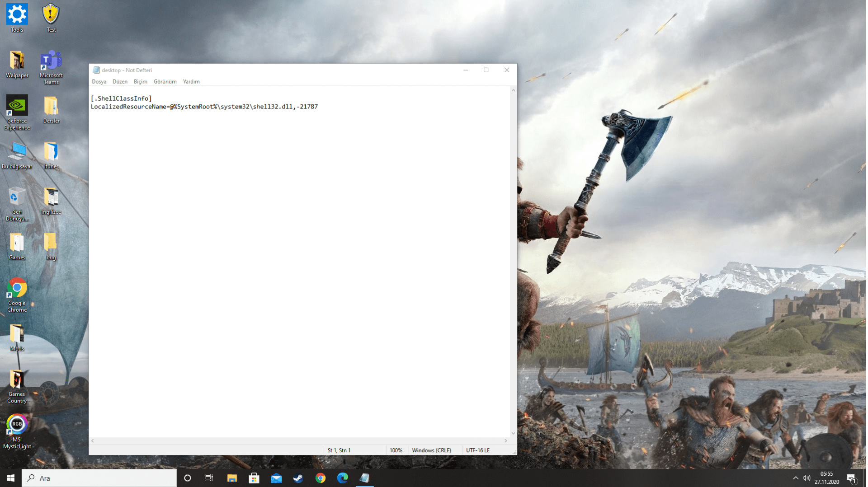Open the Biçim menu
This screenshot has width=868, height=487.
pyautogui.click(x=141, y=82)
